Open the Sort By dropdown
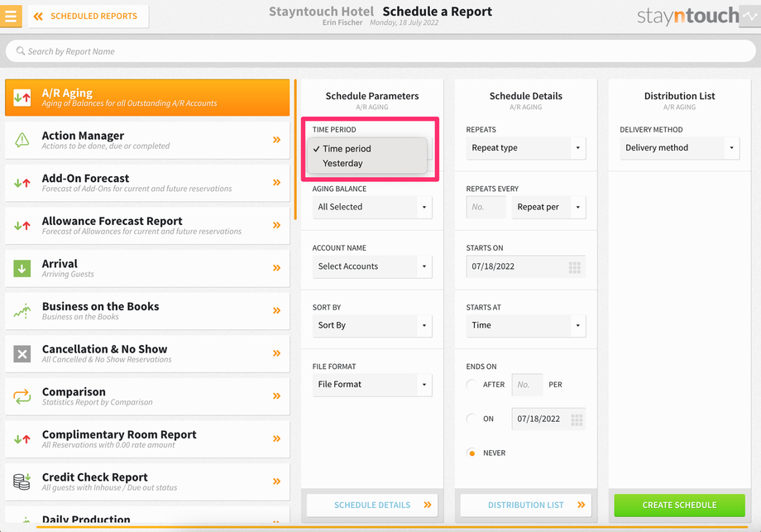Viewport: 761px width, 532px height. coord(372,326)
